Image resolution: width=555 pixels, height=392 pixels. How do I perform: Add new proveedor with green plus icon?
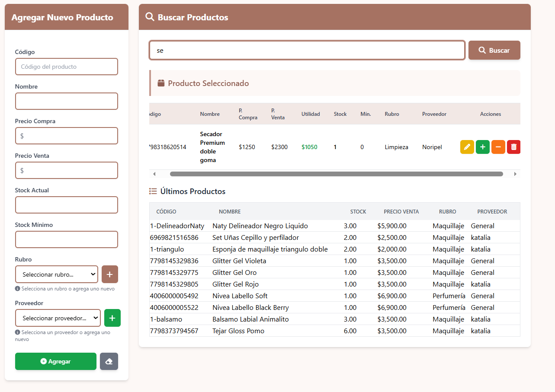112,318
